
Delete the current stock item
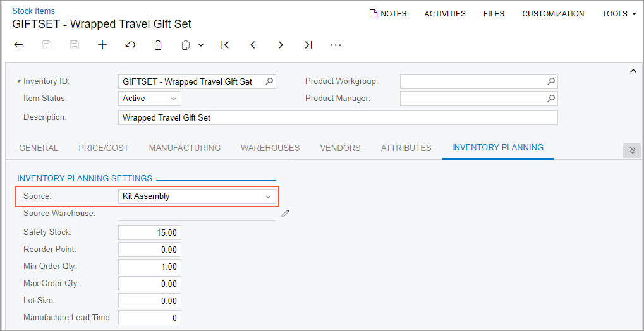158,45
